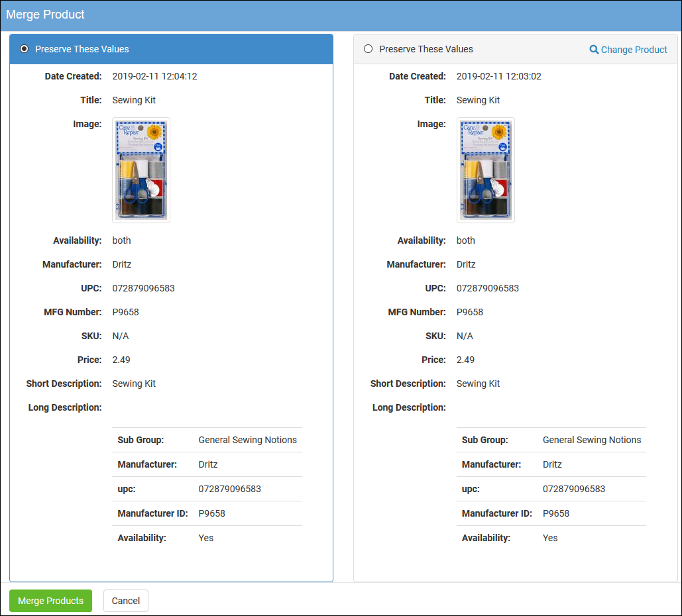This screenshot has width=682, height=616.
Task: Select the right Preserve These Values radio button
Action: [369, 48]
